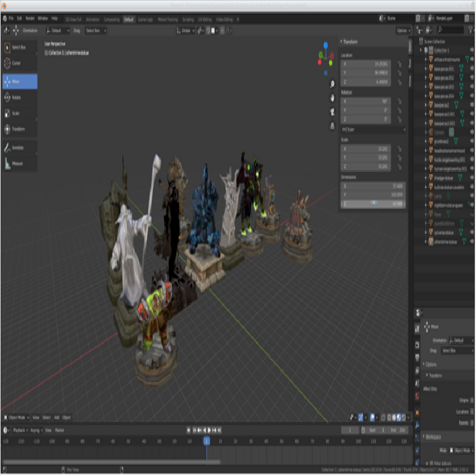This screenshot has width=476, height=476.
Task: Open the Output properties tab icon
Action: [x=417, y=358]
